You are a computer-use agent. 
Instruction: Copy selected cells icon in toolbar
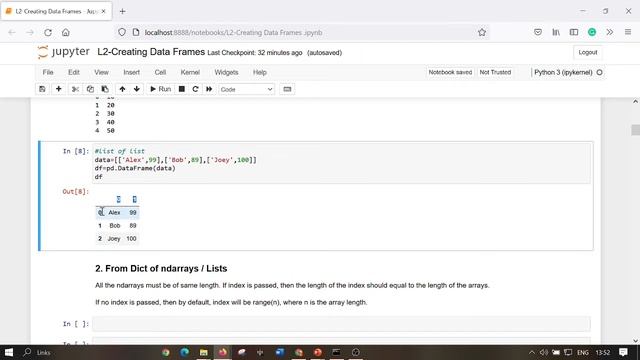point(90,89)
